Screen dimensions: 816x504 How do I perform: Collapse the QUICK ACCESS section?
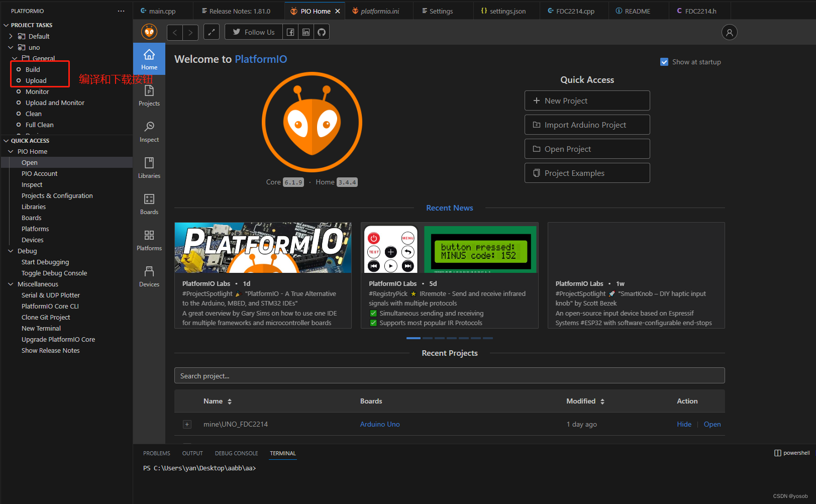point(6,141)
